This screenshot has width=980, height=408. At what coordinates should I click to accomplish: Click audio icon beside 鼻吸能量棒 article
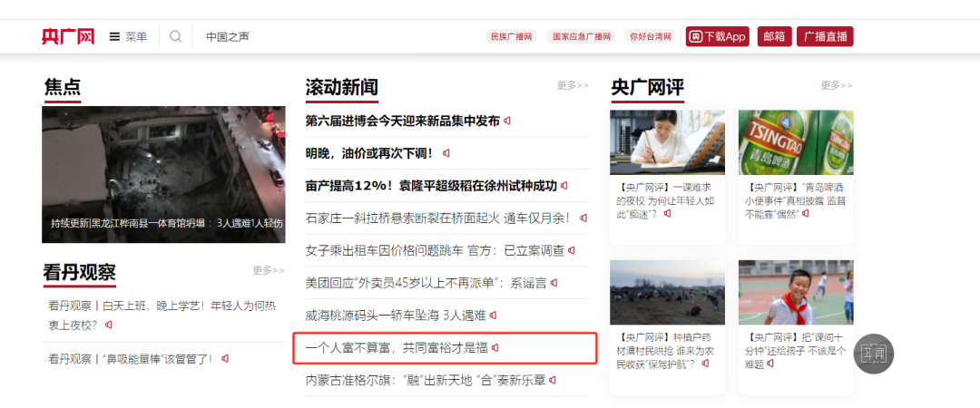click(225, 359)
